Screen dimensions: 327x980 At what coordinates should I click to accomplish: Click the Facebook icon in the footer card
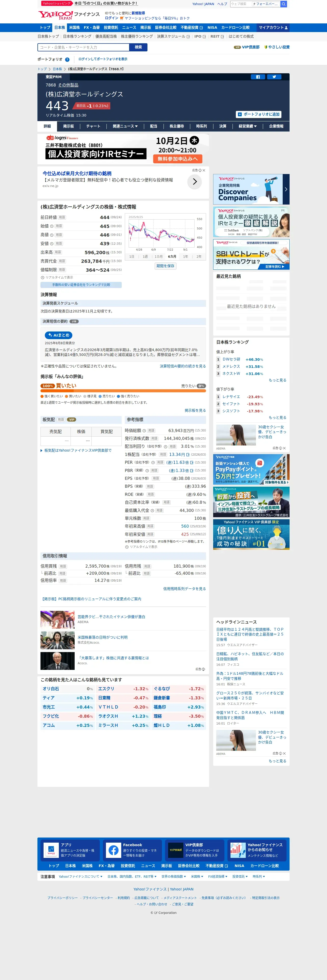(113, 850)
